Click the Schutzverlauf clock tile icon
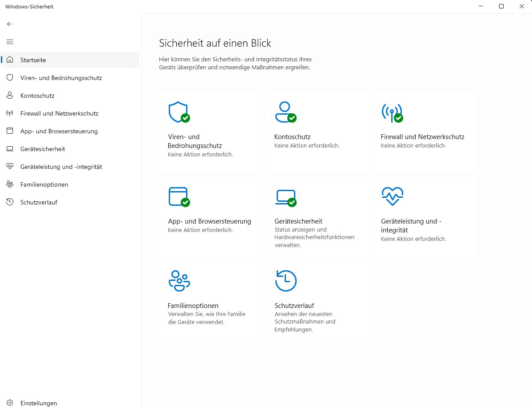 point(286,281)
